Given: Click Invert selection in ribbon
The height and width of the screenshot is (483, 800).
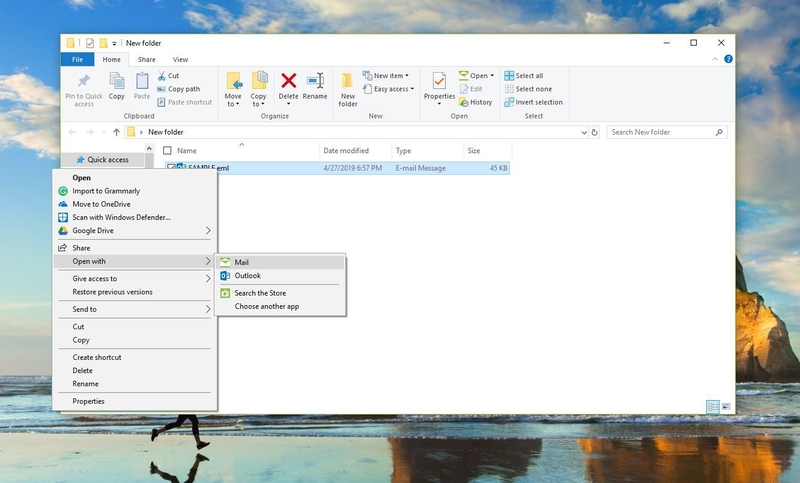Looking at the screenshot, I should (x=534, y=102).
